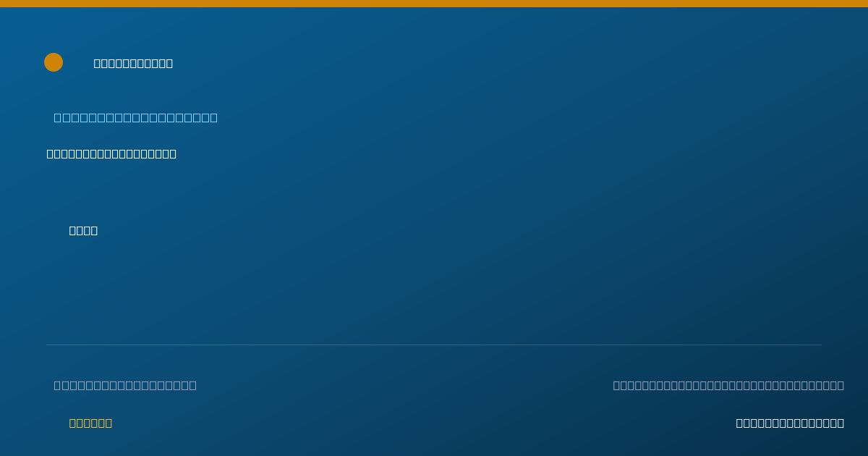Viewport: 868px width, 456px height.
Task: Click the orange bar along the top edge
Action: click(x=434, y=4)
